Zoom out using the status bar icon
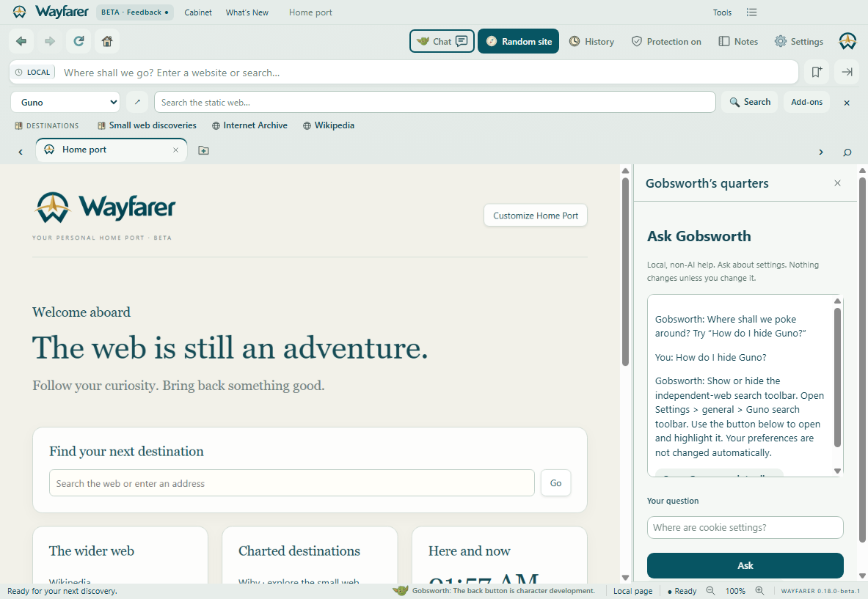The height and width of the screenshot is (599, 868). (x=710, y=591)
